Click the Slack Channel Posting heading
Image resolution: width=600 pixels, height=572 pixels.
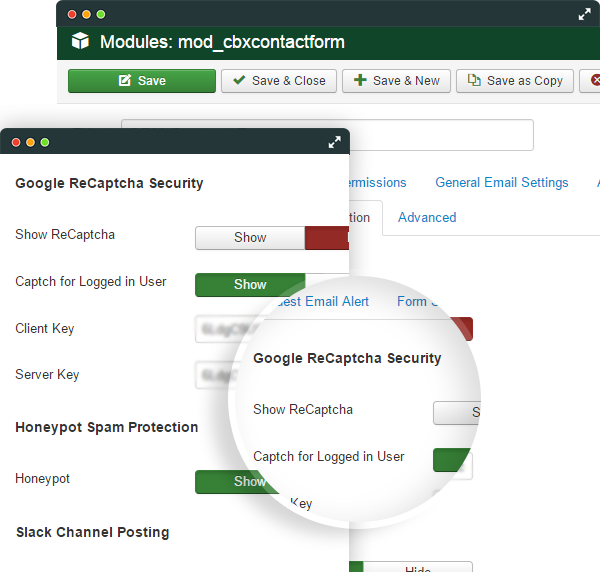(x=93, y=532)
